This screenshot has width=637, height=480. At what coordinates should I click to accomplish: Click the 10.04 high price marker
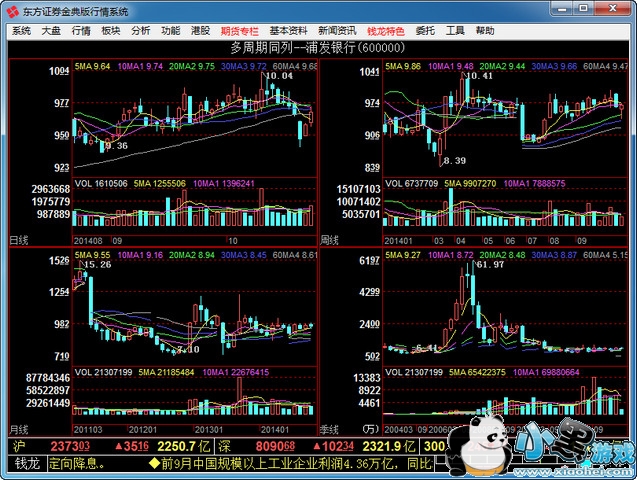coord(279,76)
